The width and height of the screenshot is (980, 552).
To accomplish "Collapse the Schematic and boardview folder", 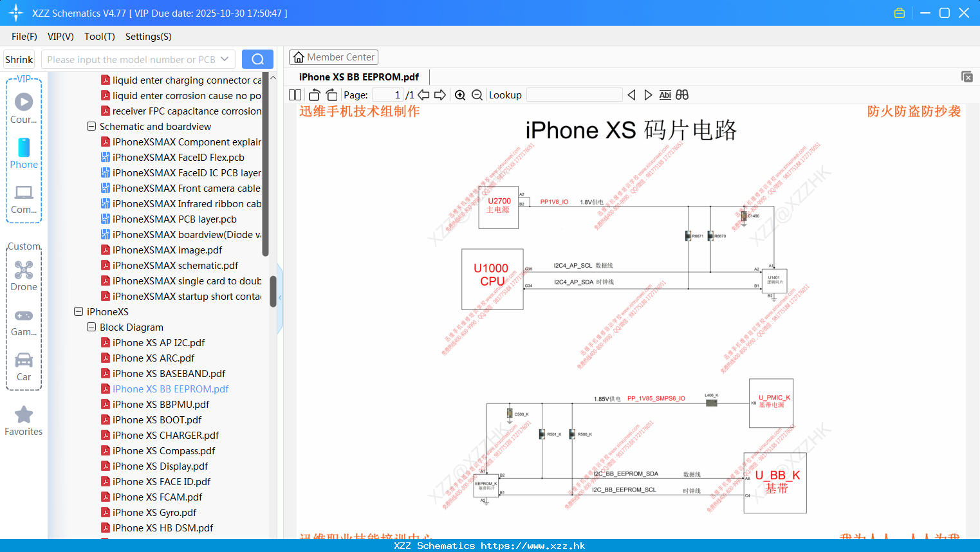I will 91,126.
